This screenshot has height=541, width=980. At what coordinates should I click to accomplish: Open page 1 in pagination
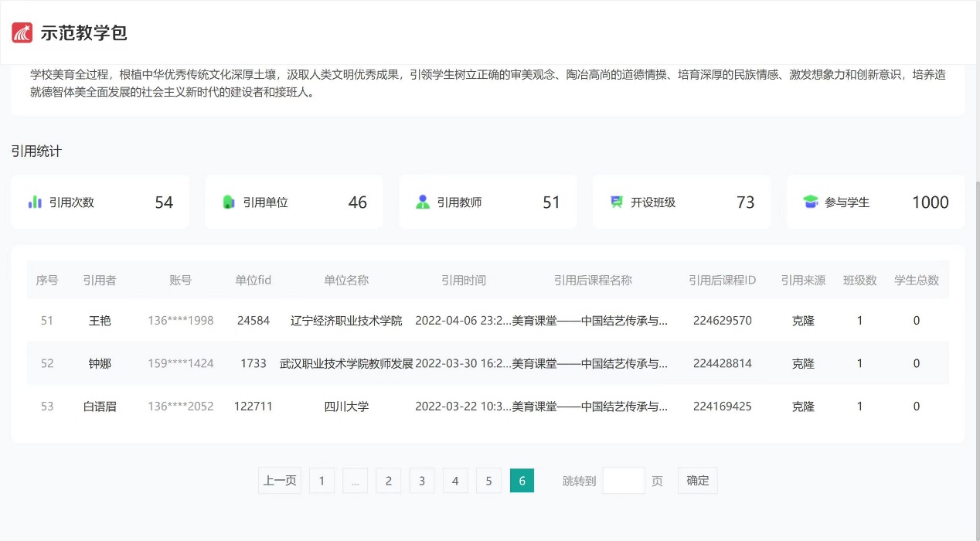(322, 481)
